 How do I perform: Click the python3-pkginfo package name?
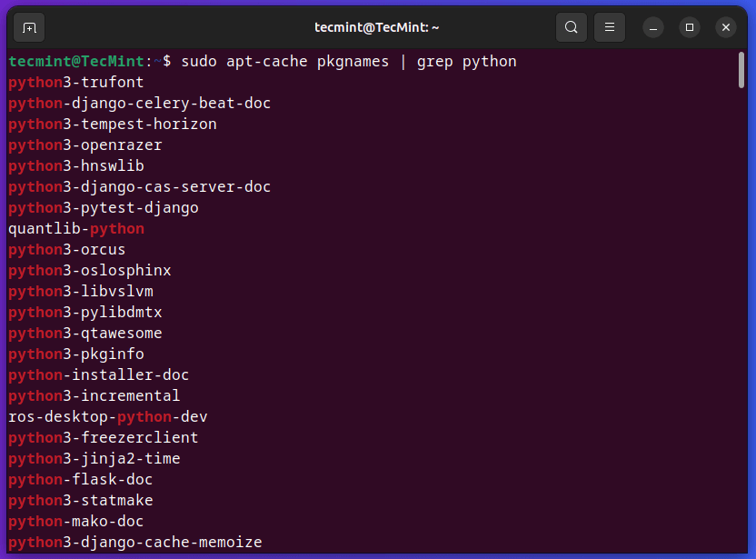(72, 354)
